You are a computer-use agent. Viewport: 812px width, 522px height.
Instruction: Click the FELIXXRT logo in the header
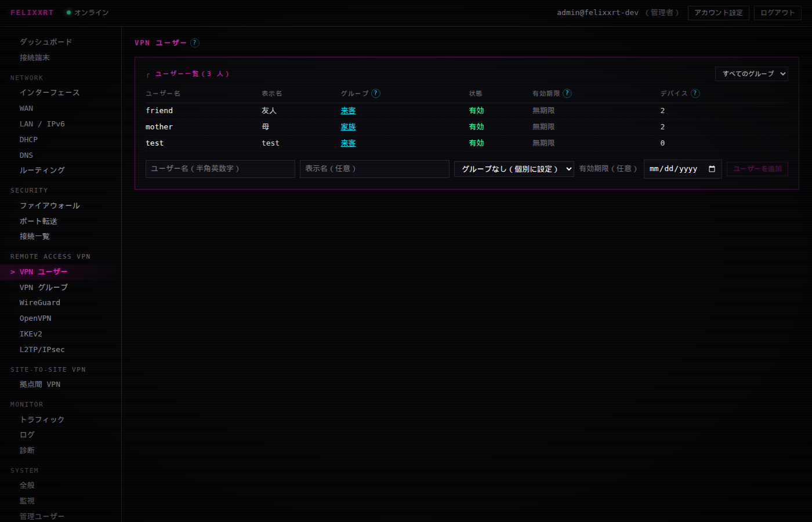(x=32, y=13)
